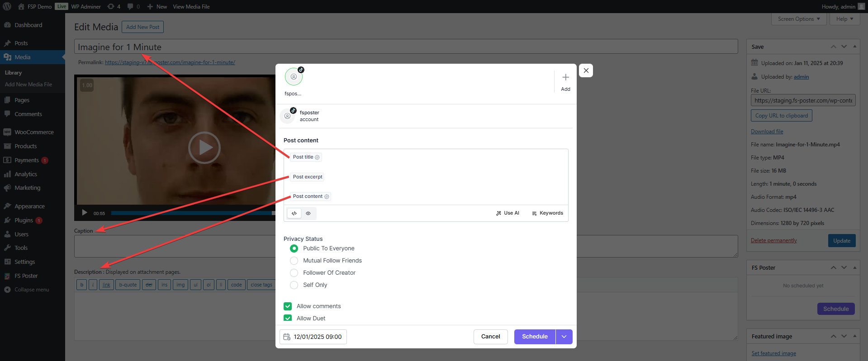The height and width of the screenshot is (361, 868).
Task: Click the purple Schedule button in dialog
Action: pos(535,337)
